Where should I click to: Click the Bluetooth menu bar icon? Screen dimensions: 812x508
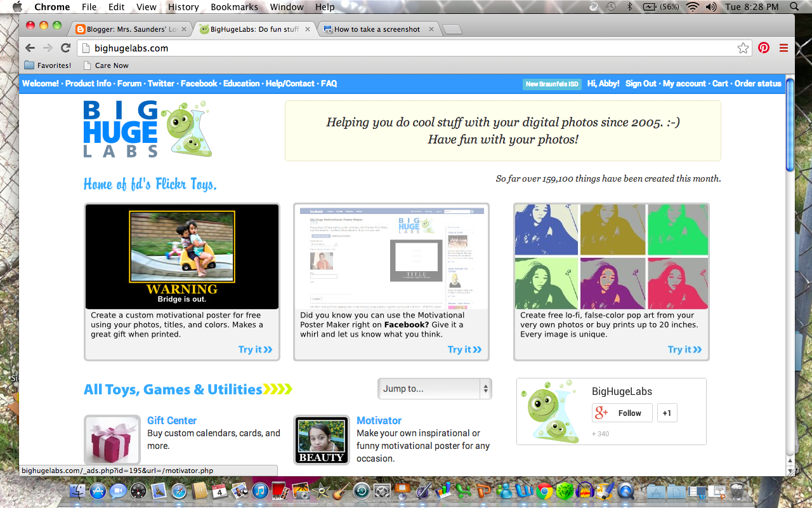(x=630, y=7)
